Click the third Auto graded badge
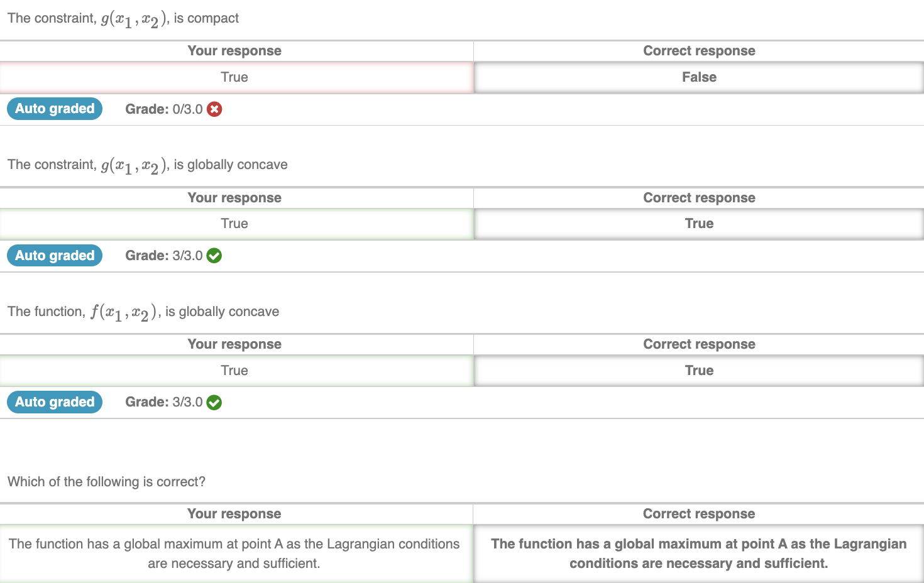The width and height of the screenshot is (924, 583). coord(55,402)
